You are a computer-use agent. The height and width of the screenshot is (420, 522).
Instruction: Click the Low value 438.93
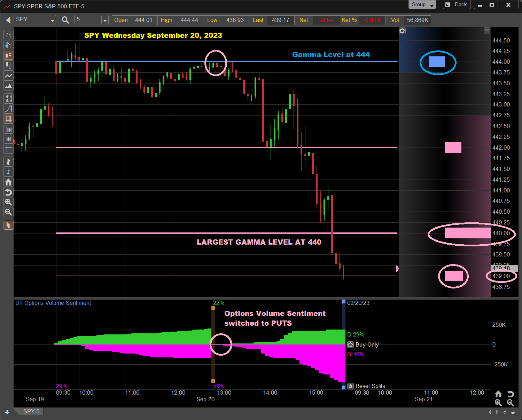(235, 20)
